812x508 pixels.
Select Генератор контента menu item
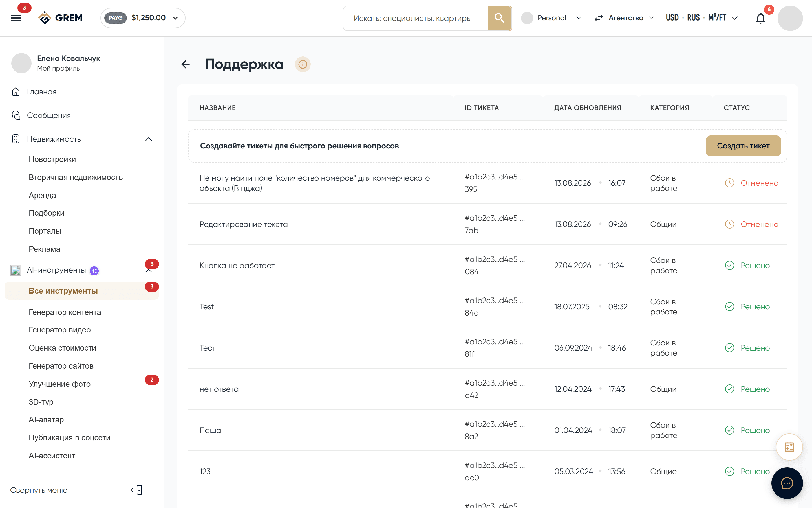65,312
